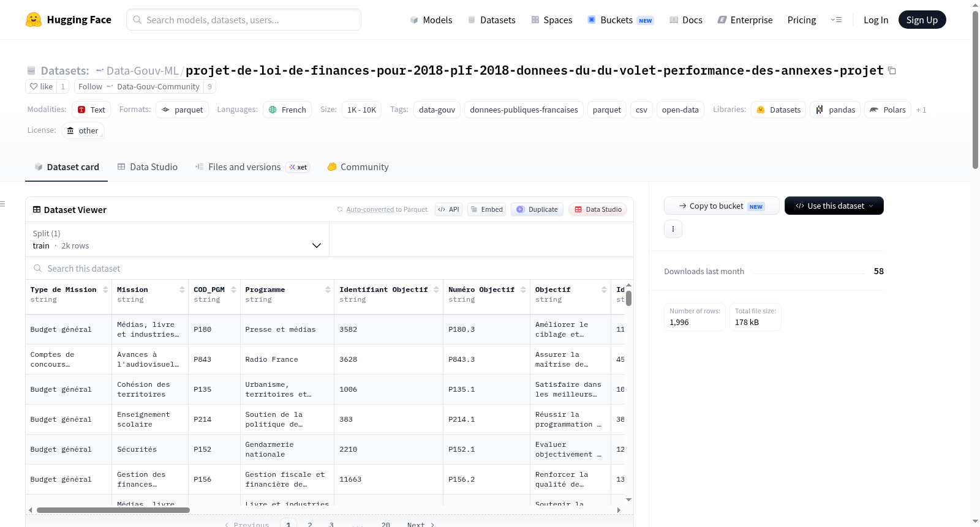Click Log In link

click(876, 20)
